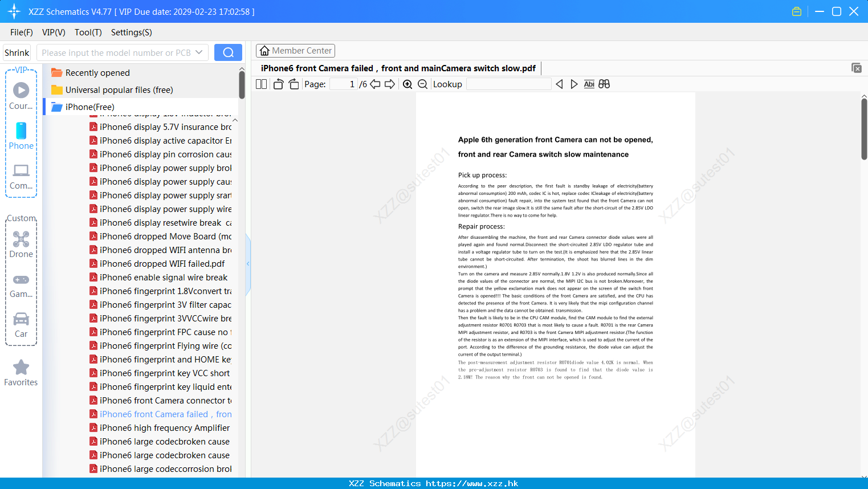Screen dimensions: 868x489
Task: Find previous lookup result
Action: tap(559, 84)
